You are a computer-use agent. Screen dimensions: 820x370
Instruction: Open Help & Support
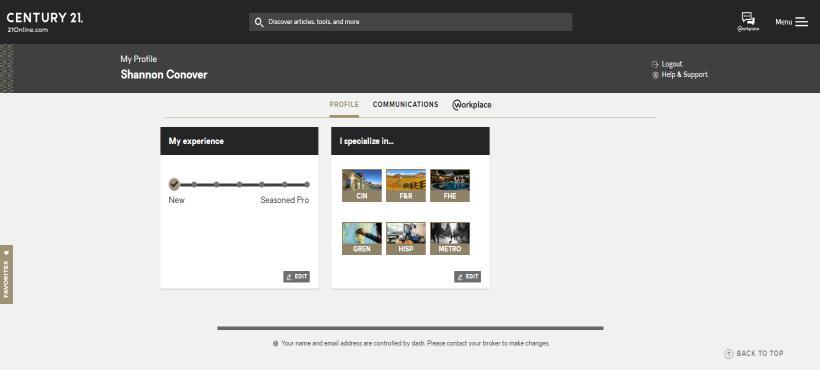[680, 75]
